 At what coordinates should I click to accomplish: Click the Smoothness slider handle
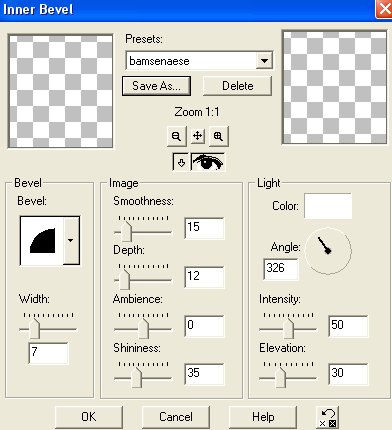click(126, 231)
